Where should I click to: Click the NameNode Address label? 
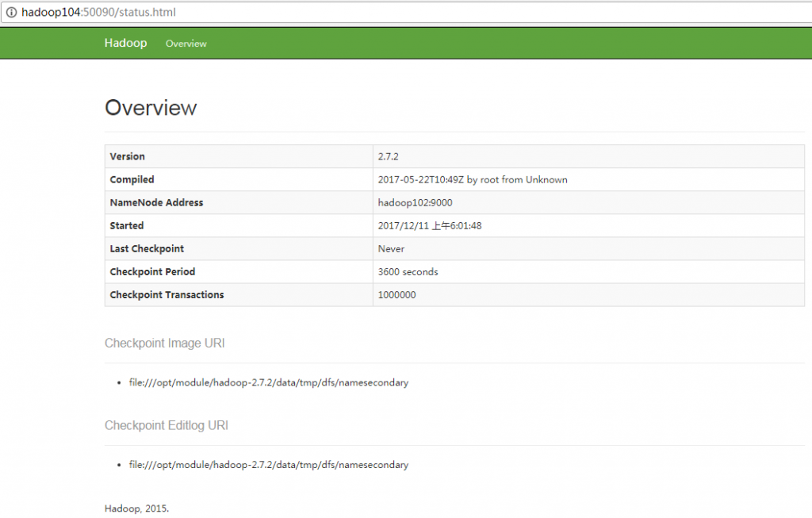coord(156,202)
